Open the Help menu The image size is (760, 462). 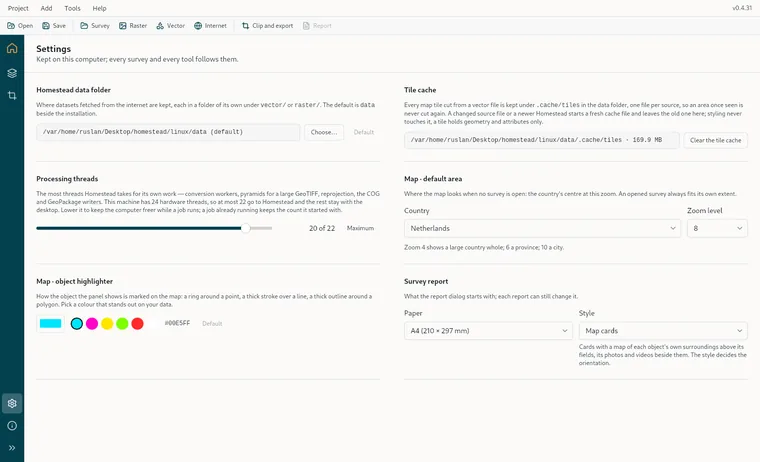(99, 8)
